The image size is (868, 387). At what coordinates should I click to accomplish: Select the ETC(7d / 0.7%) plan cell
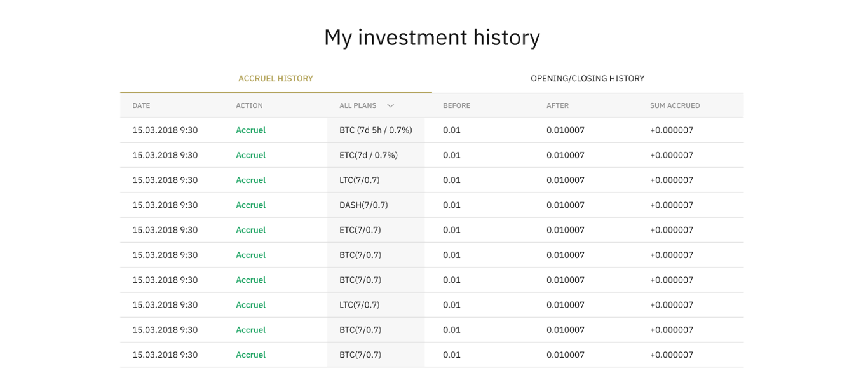point(368,155)
